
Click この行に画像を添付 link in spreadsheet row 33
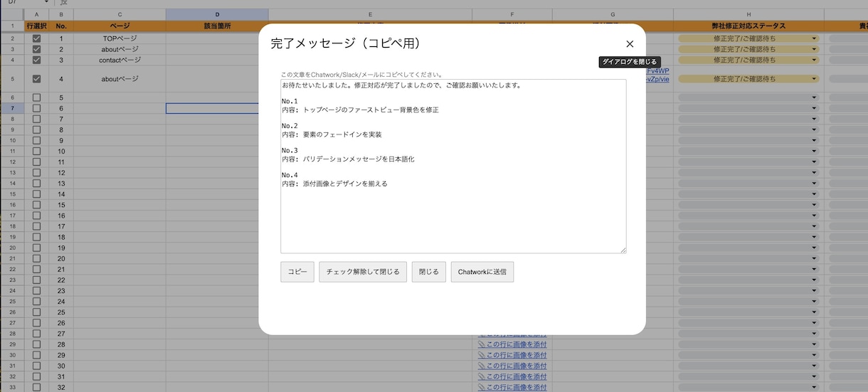512,387
